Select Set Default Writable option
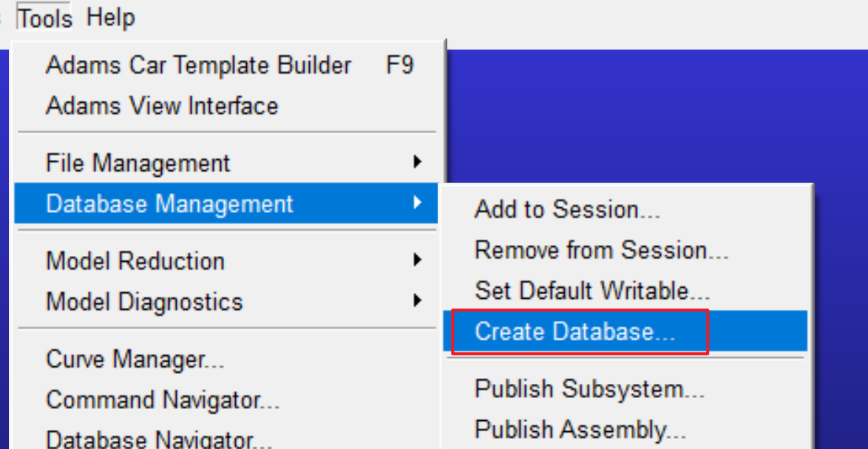Screen dimensions: 868x449 [625, 291]
